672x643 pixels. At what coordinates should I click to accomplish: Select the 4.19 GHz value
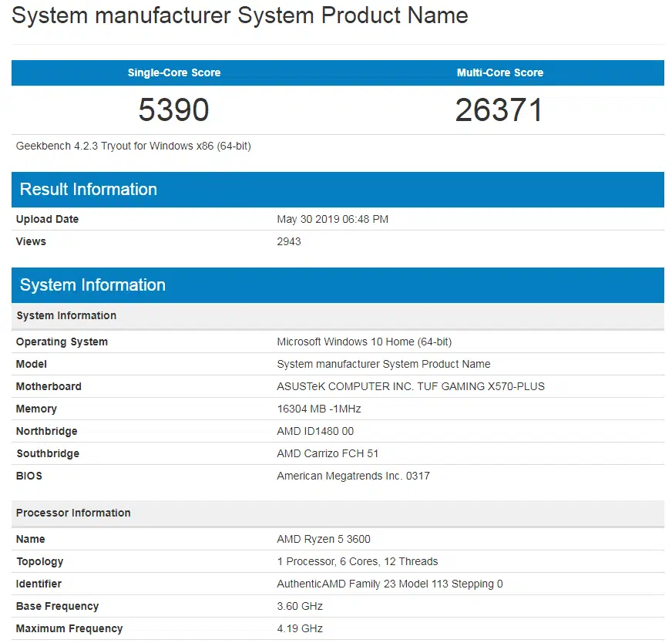coord(300,628)
